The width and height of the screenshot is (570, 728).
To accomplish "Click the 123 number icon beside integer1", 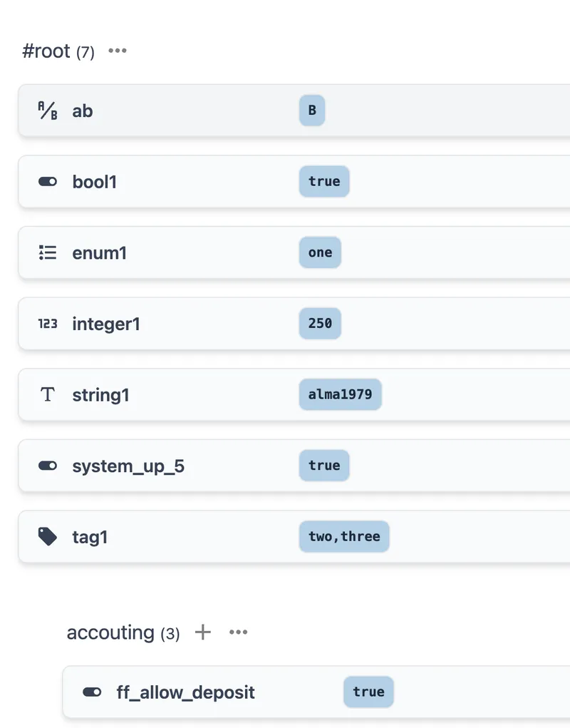I will tap(48, 324).
